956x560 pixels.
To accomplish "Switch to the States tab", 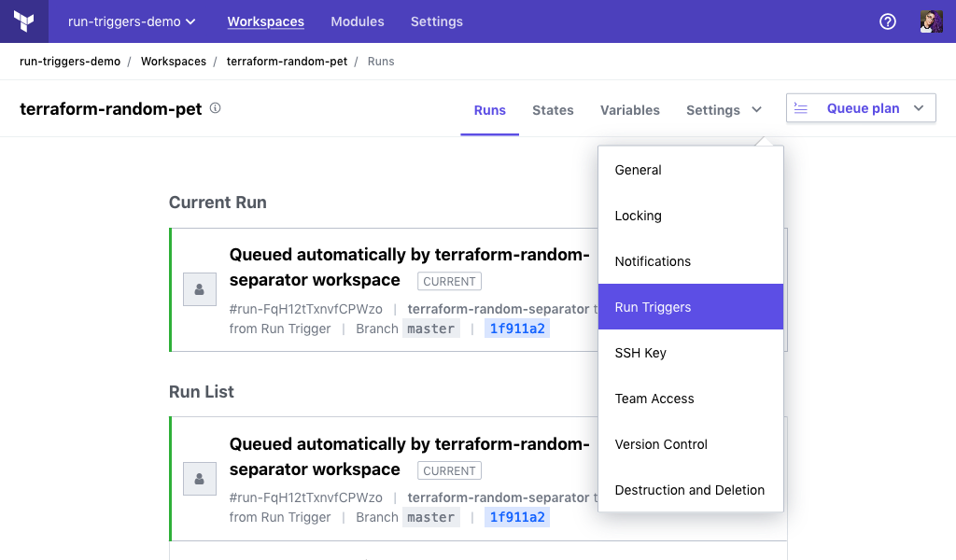I will [553, 110].
